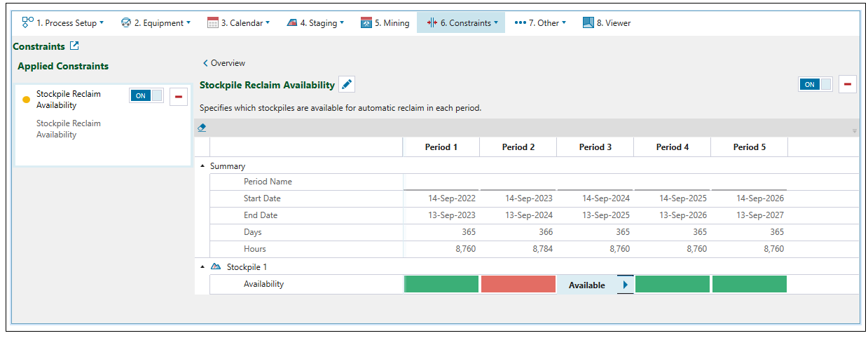Go back to Overview
The image size is (868, 338).
pos(223,63)
